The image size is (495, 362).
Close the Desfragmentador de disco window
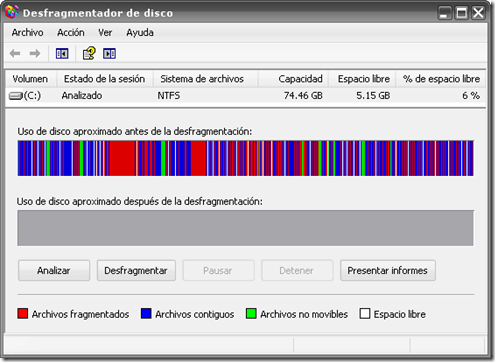click(x=479, y=13)
